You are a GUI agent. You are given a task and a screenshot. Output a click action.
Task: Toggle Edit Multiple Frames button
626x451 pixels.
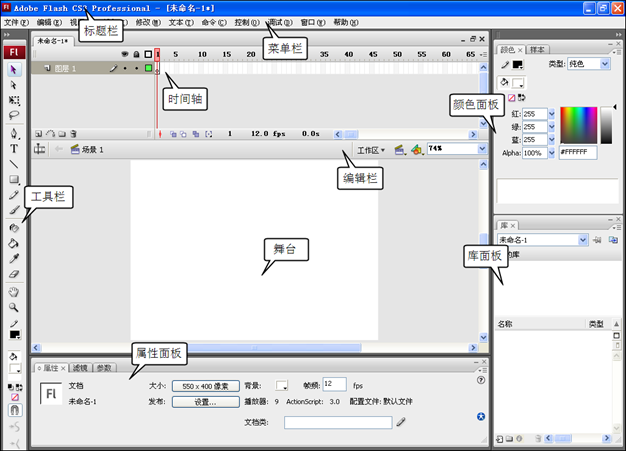pos(196,134)
